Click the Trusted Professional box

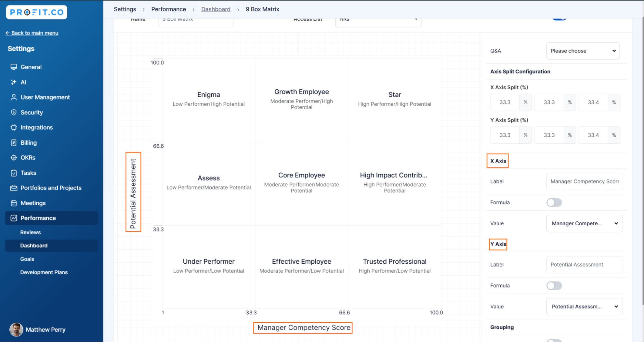click(395, 267)
